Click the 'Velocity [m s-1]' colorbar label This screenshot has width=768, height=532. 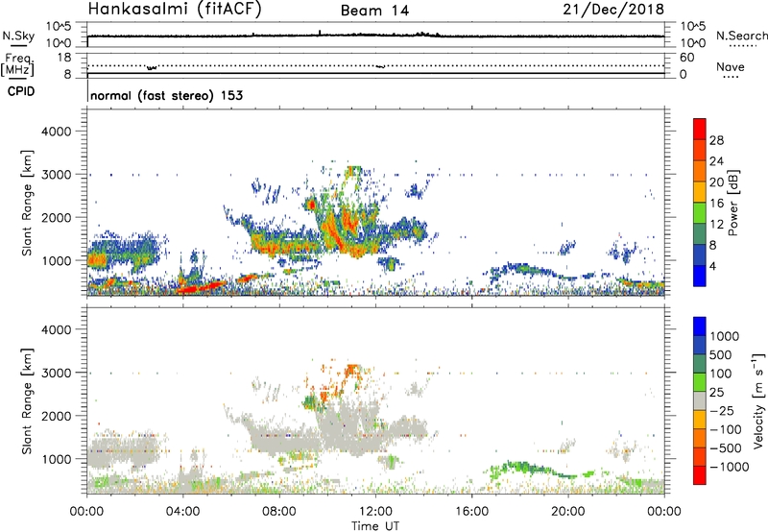click(x=758, y=400)
